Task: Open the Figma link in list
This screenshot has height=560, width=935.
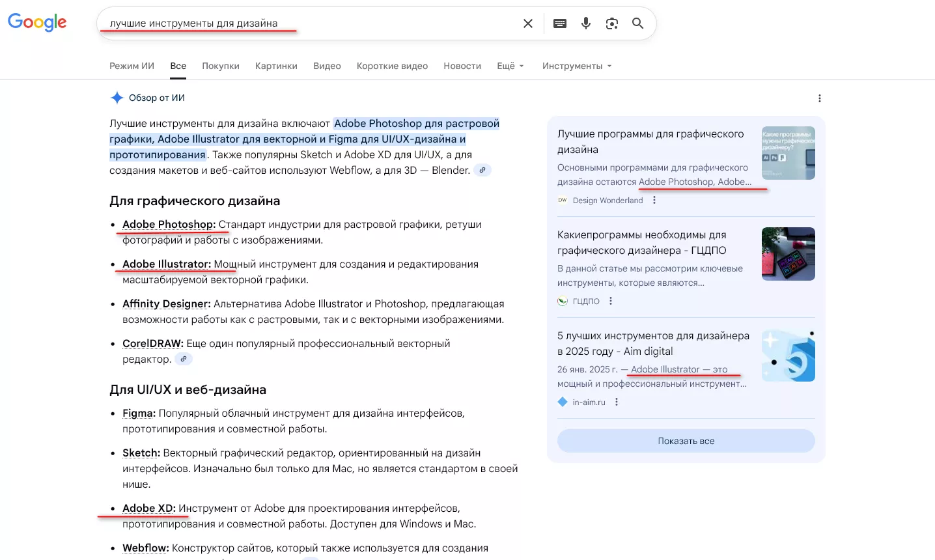Action: 138,413
